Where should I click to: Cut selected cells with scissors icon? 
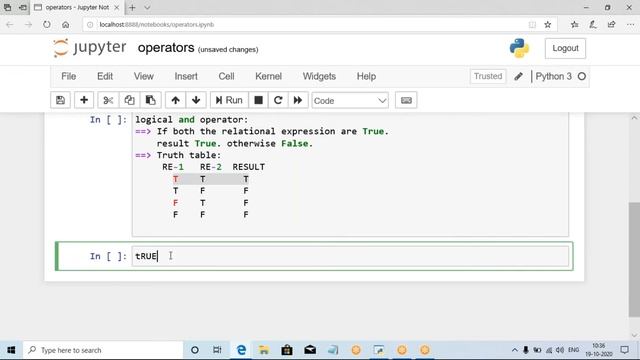point(108,100)
